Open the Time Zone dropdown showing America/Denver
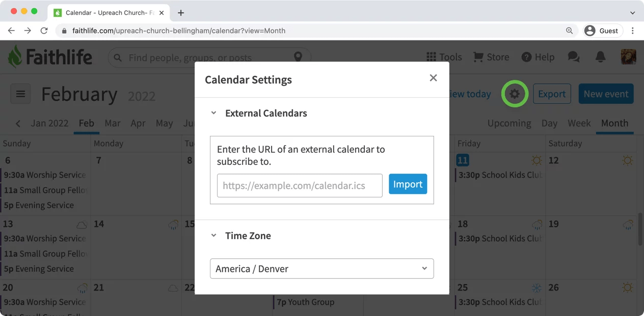The height and width of the screenshot is (316, 644). (321, 269)
